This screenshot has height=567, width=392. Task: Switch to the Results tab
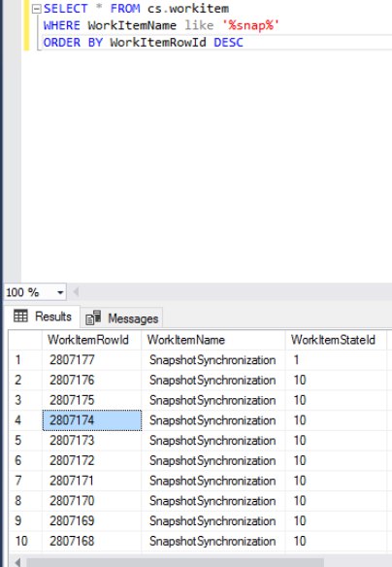43,317
